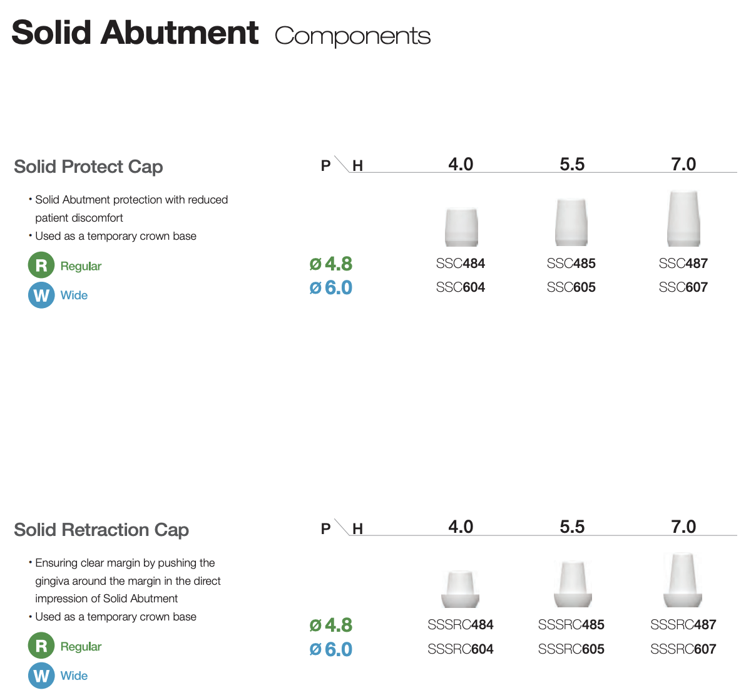Click the green ø4.8 diameter label in Protect Cap table
This screenshot has width=751, height=700.
331,264
